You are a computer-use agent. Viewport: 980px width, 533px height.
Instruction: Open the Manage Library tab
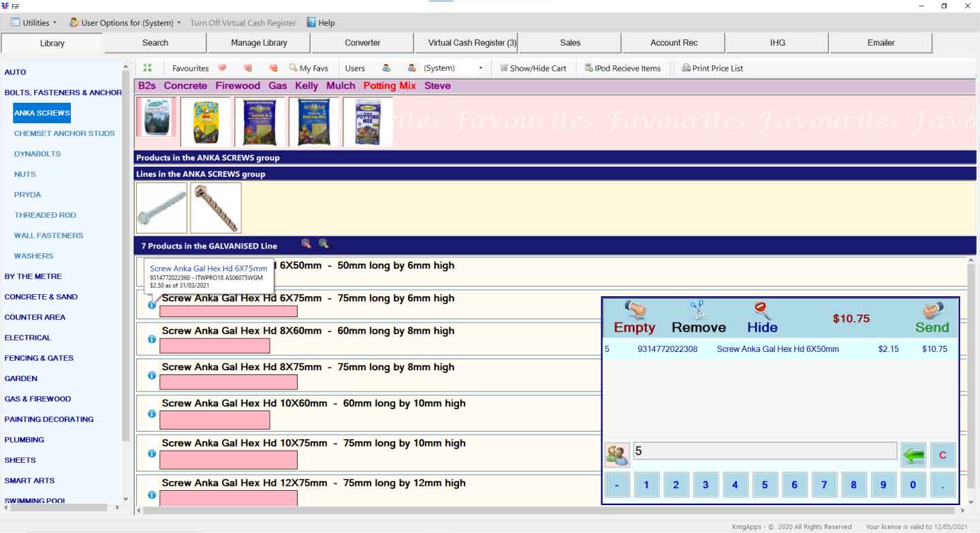[259, 43]
